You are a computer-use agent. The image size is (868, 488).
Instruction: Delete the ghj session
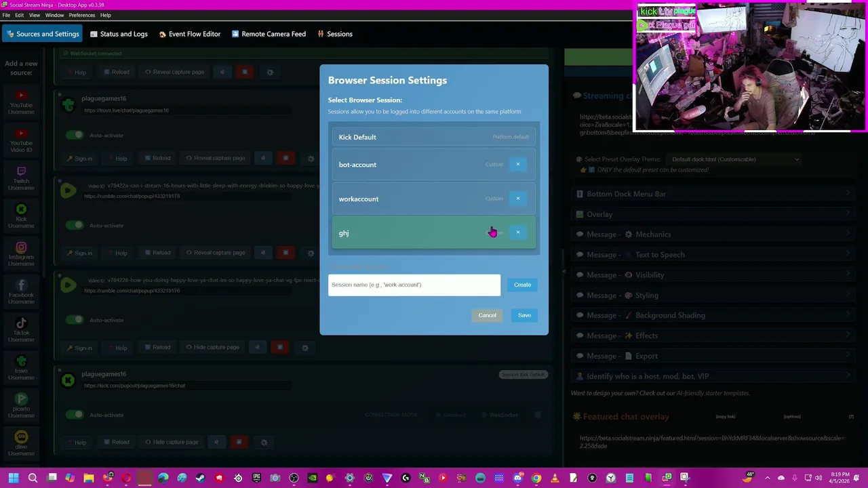click(x=517, y=232)
